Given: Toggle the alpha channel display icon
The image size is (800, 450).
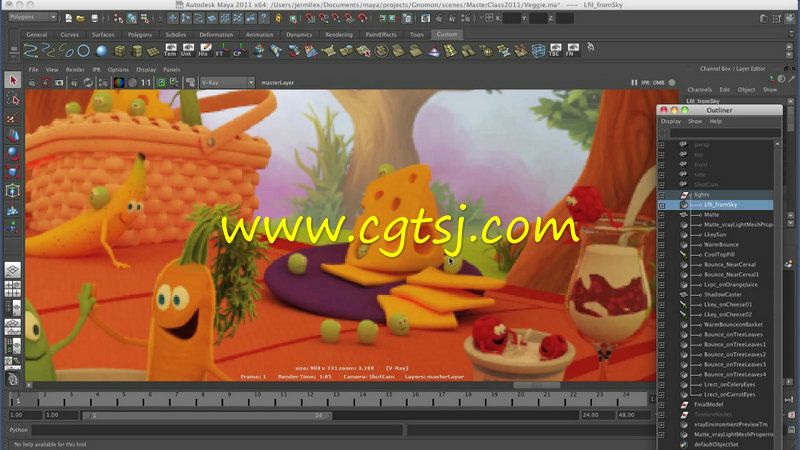Looking at the screenshot, I should [133, 83].
